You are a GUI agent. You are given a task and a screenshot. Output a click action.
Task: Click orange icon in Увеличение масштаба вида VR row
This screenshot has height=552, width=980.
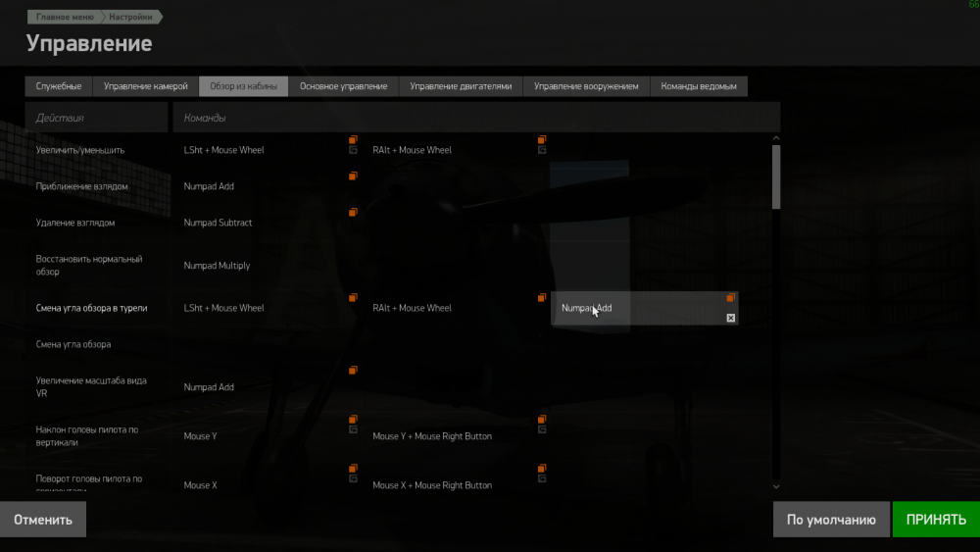coord(353,371)
